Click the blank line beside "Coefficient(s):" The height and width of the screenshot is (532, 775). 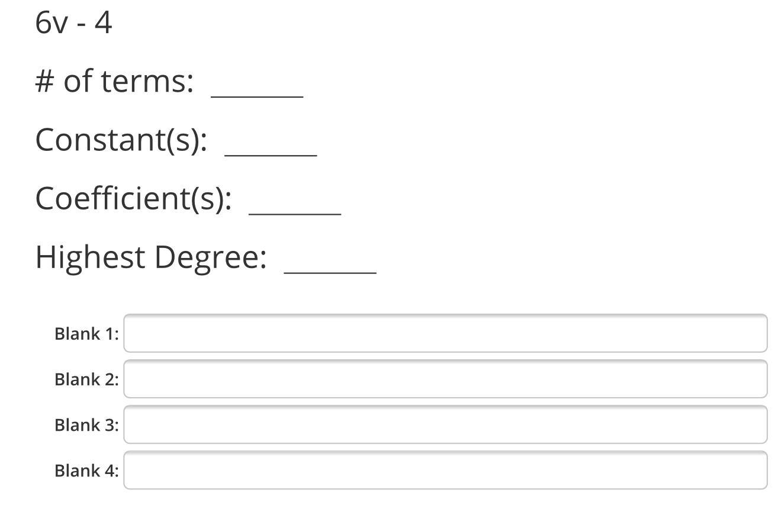tap(295, 211)
